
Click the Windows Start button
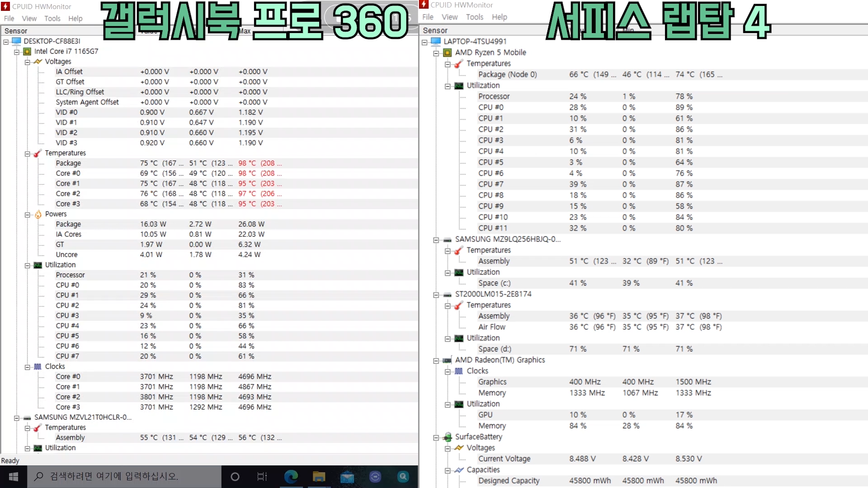[x=14, y=476]
